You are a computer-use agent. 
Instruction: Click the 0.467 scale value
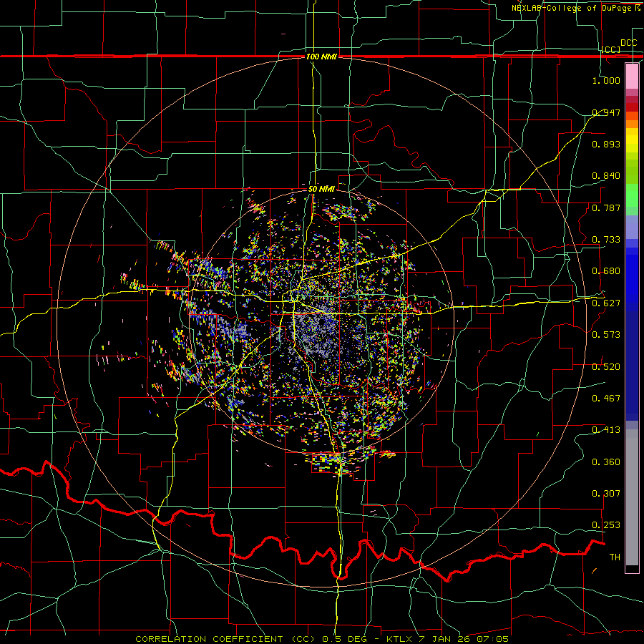pos(606,399)
